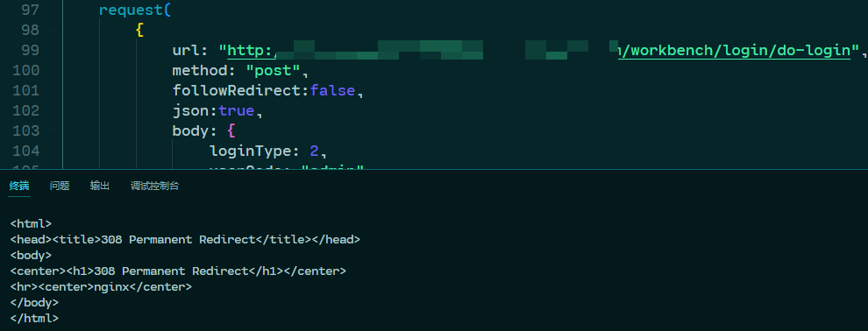Select the 308 Permanent Redirect title line in terminal
The image size is (868, 331).
pyautogui.click(x=186, y=240)
